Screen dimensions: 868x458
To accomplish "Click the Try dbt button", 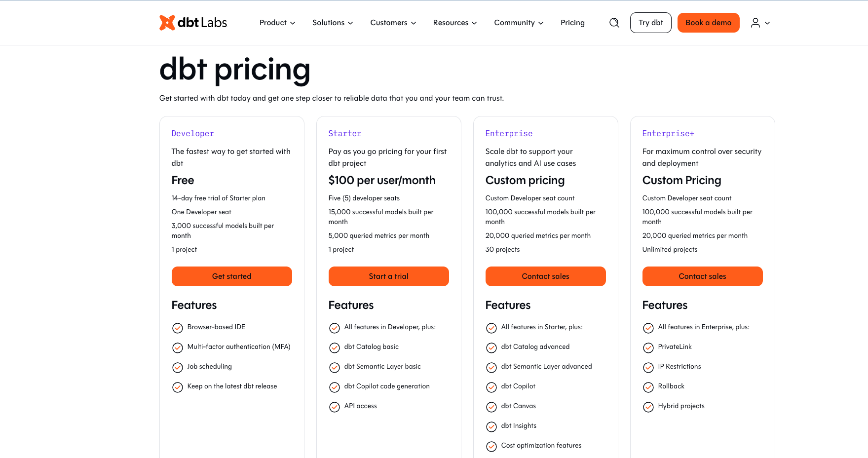I will tap(650, 23).
